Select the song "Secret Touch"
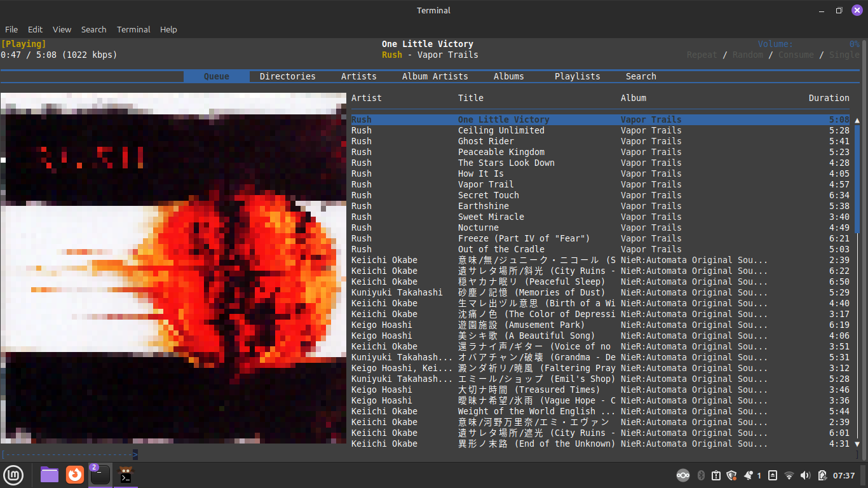Image resolution: width=868 pixels, height=488 pixels. (x=600, y=195)
